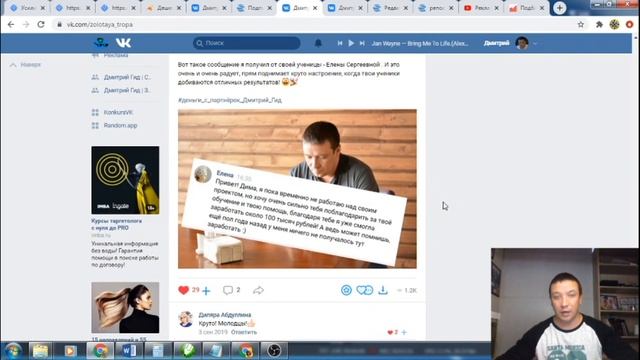Open Microsoft Word from taskbar
This screenshot has height=360, width=640.
tap(129, 351)
